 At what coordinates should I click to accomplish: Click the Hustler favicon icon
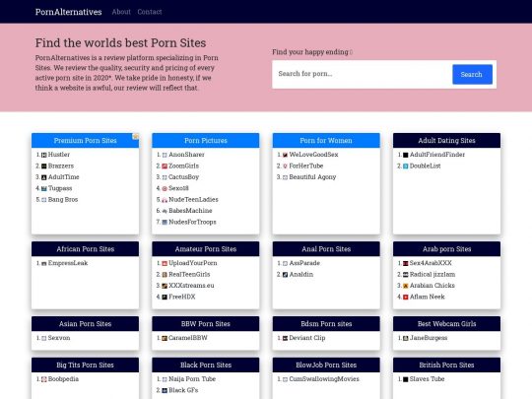pos(43,155)
